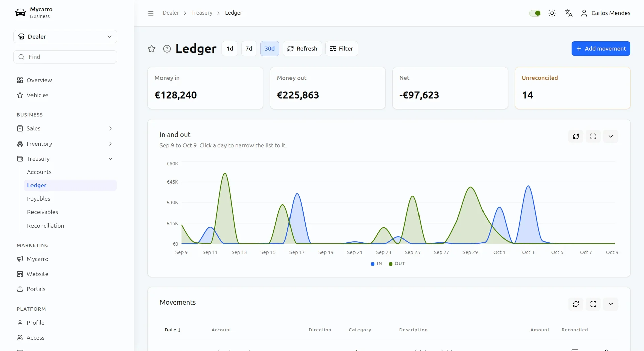Toggle the green switch in header
This screenshot has width=644, height=351.
click(x=535, y=13)
